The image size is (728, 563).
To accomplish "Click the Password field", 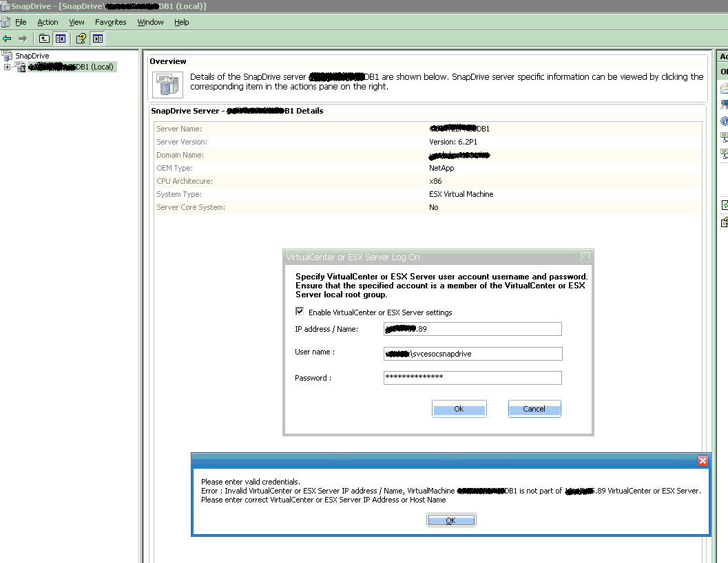I will click(472, 378).
